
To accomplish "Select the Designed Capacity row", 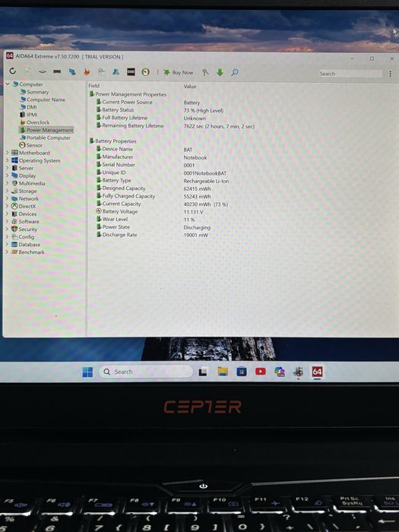I will tap(154, 188).
